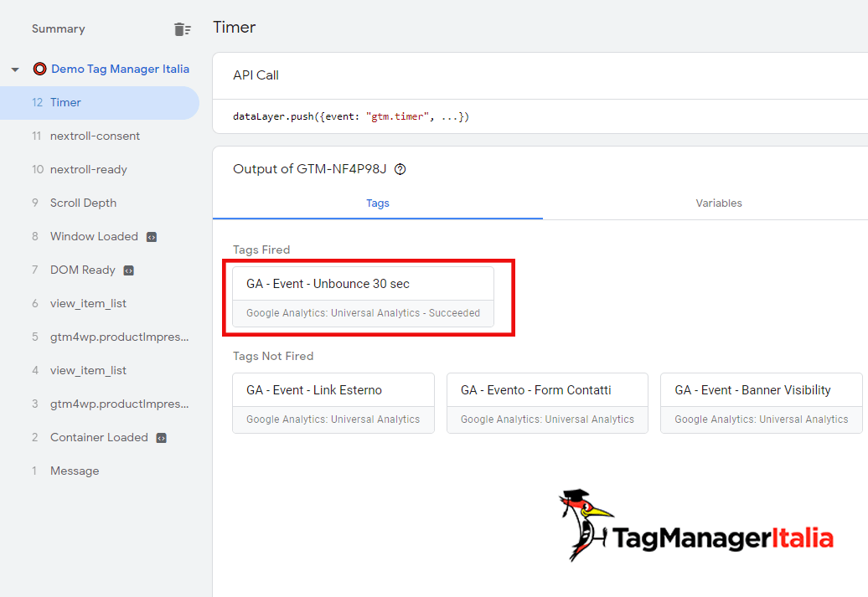Open the Demo Tag Manager Italia container link
This screenshot has height=597, width=868.
click(x=120, y=69)
